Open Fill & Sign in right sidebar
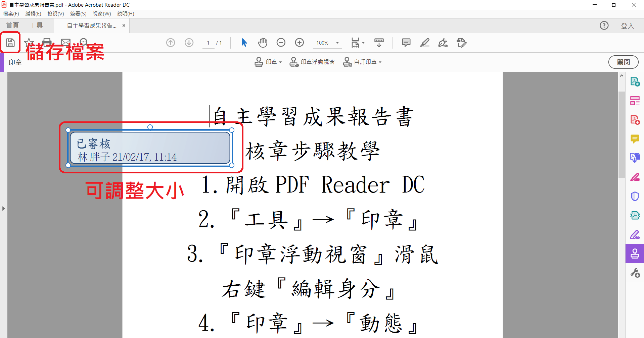This screenshot has height=338, width=644. point(635,234)
